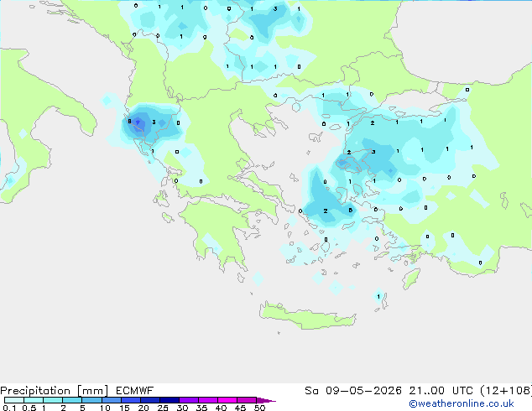Click the purple above-50 legend arrow
Screen dimensions: 532x411
(266, 400)
